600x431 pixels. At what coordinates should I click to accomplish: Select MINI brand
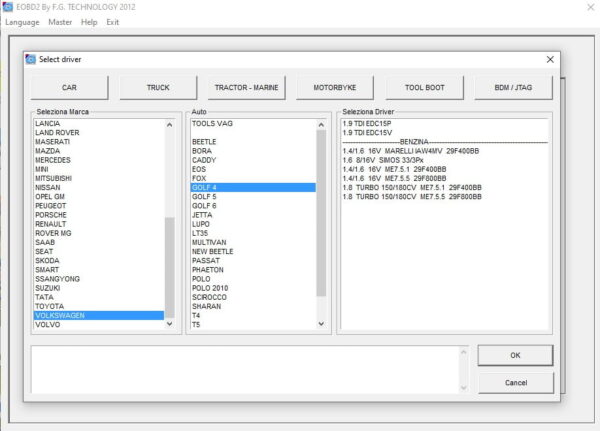point(99,170)
